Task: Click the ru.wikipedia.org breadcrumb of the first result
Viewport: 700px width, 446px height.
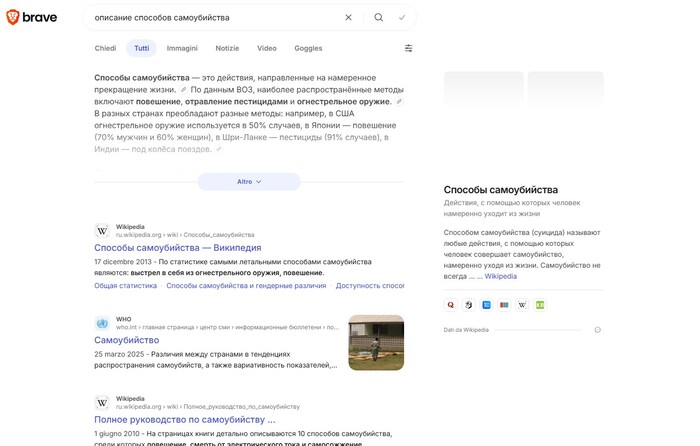Action: [185, 235]
